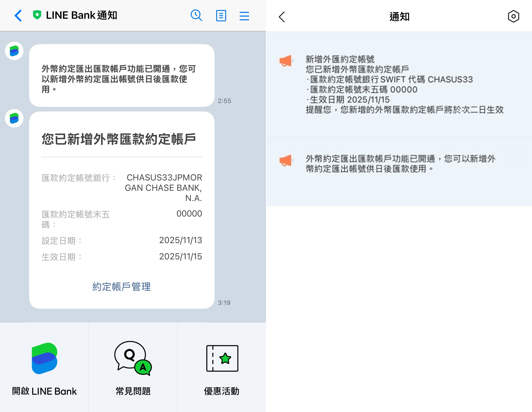532x412 pixels.
Task: Go back from the 通知 page
Action: (282, 17)
